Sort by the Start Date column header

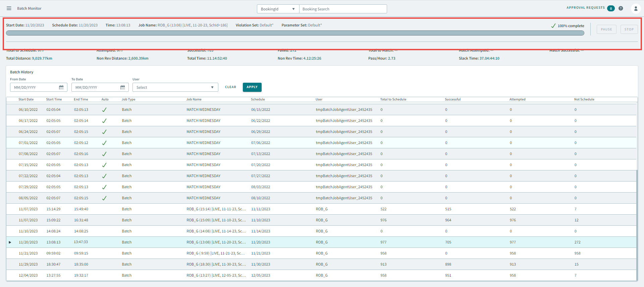pos(26,99)
